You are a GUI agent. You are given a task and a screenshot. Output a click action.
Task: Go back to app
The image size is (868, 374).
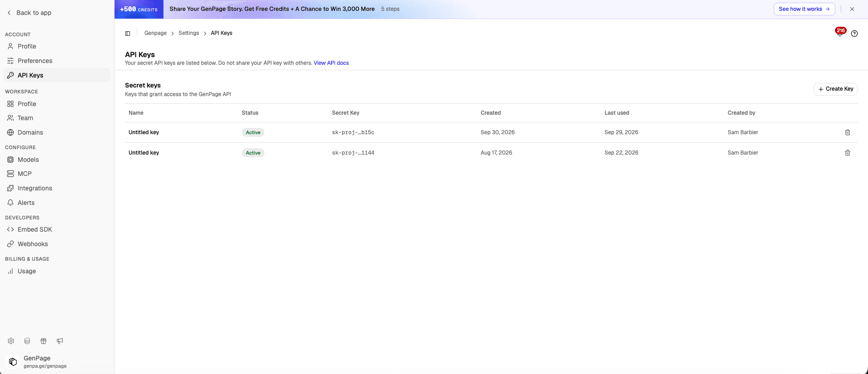pos(29,13)
